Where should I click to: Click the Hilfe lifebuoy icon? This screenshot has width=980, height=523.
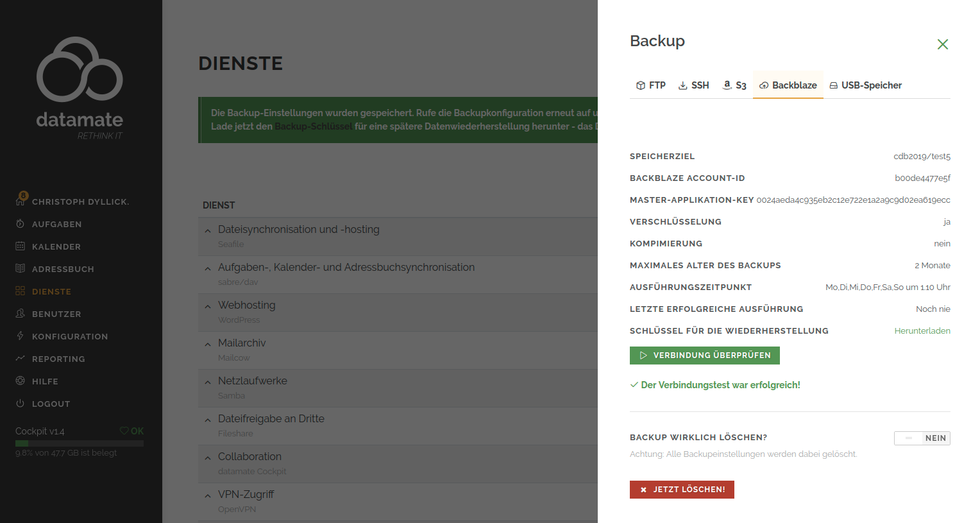20,381
